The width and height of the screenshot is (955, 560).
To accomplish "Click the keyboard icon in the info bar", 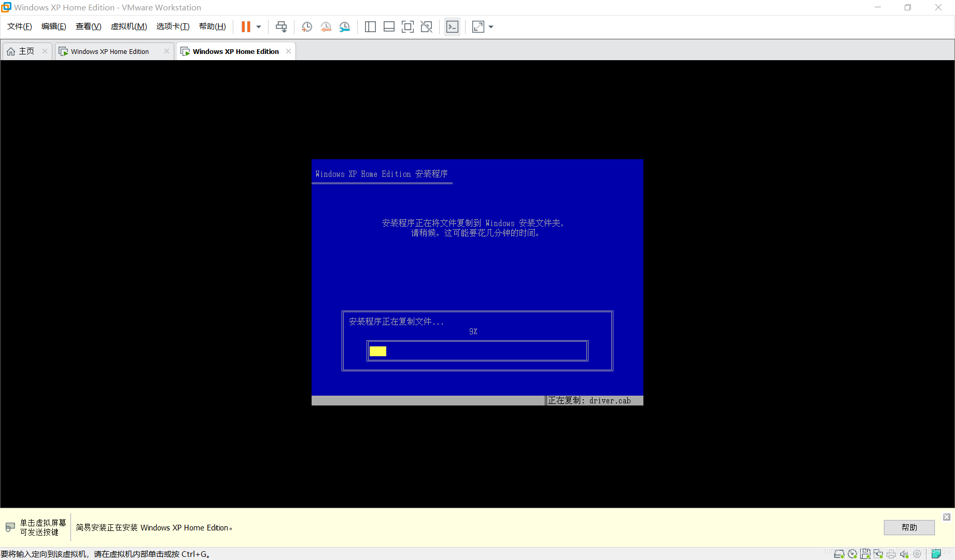I will click(10, 527).
